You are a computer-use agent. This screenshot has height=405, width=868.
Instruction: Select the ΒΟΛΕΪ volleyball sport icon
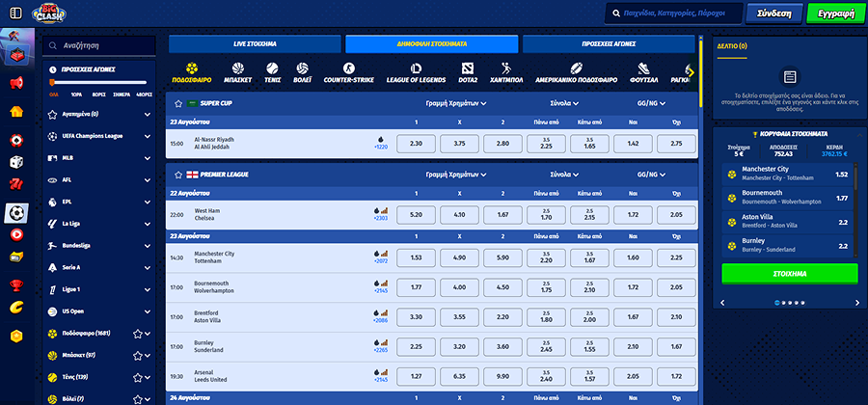pos(302,72)
